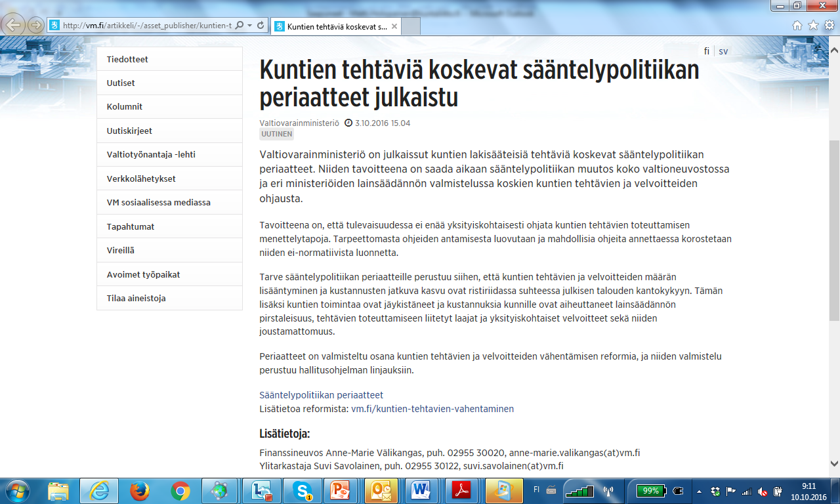
Task: Open a new blank tab
Action: click(411, 26)
